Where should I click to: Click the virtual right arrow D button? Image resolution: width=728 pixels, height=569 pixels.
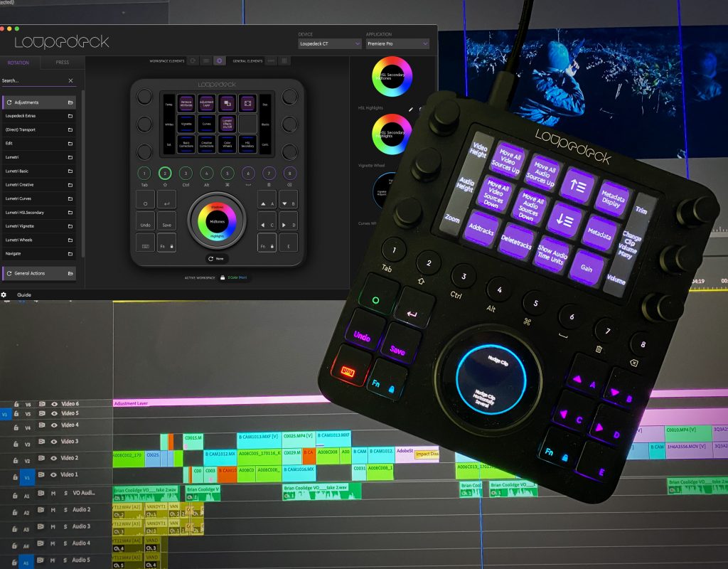pyautogui.click(x=288, y=221)
